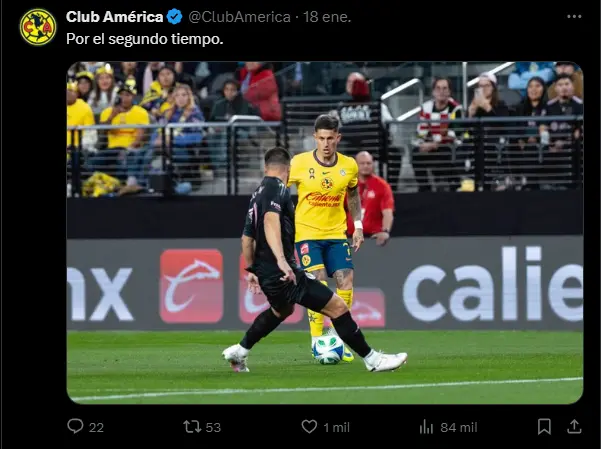Click the soccer ball in the photo
This screenshot has height=449, width=601.
coord(328,350)
